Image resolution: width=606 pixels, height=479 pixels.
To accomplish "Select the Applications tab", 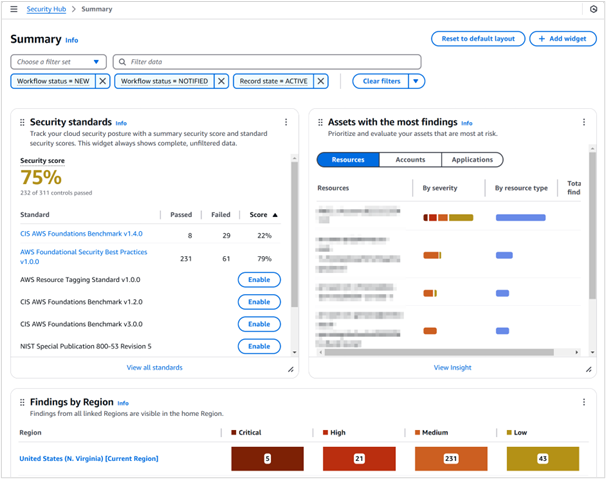I will pos(472,160).
